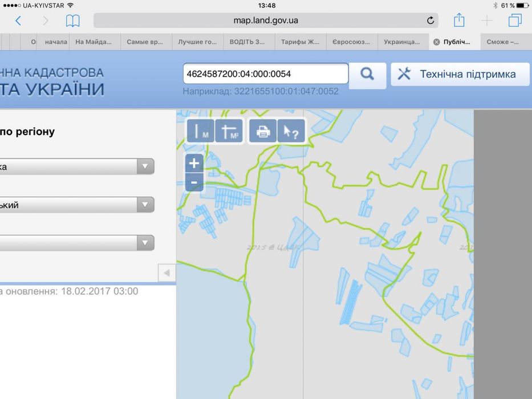Open the second district dropdown ending ький
This screenshot has height=399, width=532.
click(77, 205)
